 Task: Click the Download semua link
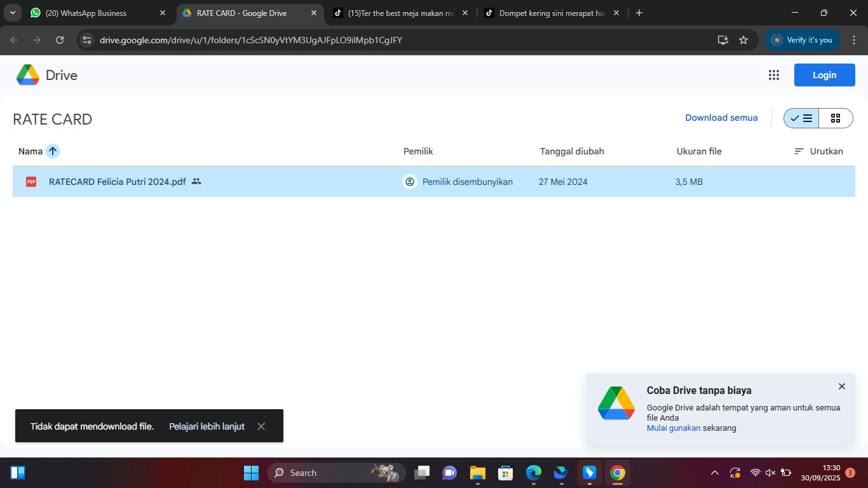pos(721,118)
